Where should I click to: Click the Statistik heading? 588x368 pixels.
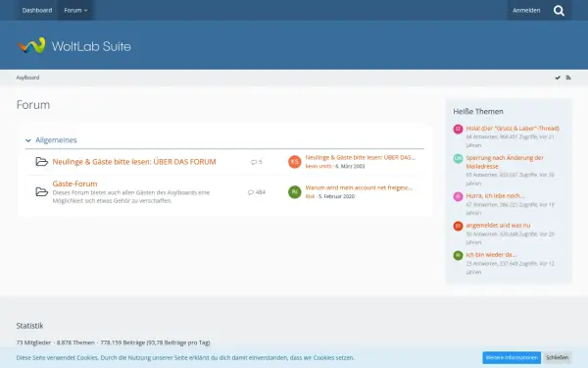tap(29, 326)
